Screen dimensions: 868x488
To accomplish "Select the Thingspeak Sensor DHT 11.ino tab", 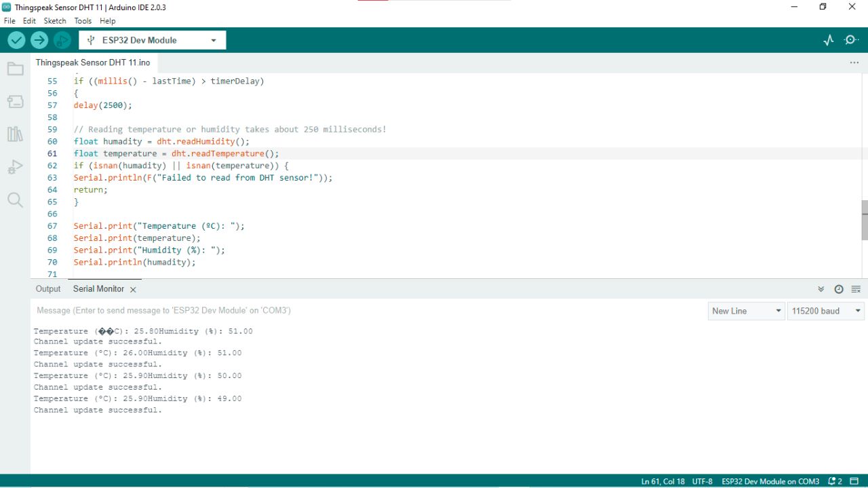I will point(93,62).
